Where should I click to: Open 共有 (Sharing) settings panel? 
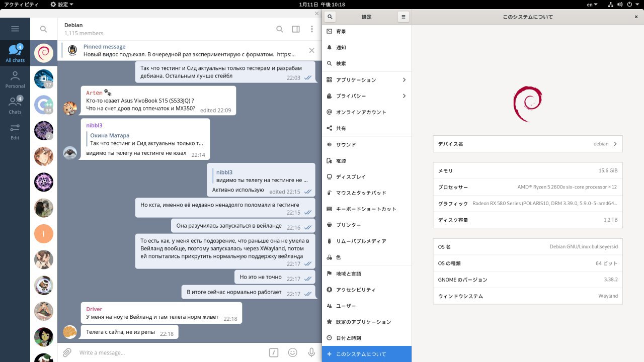point(367,128)
